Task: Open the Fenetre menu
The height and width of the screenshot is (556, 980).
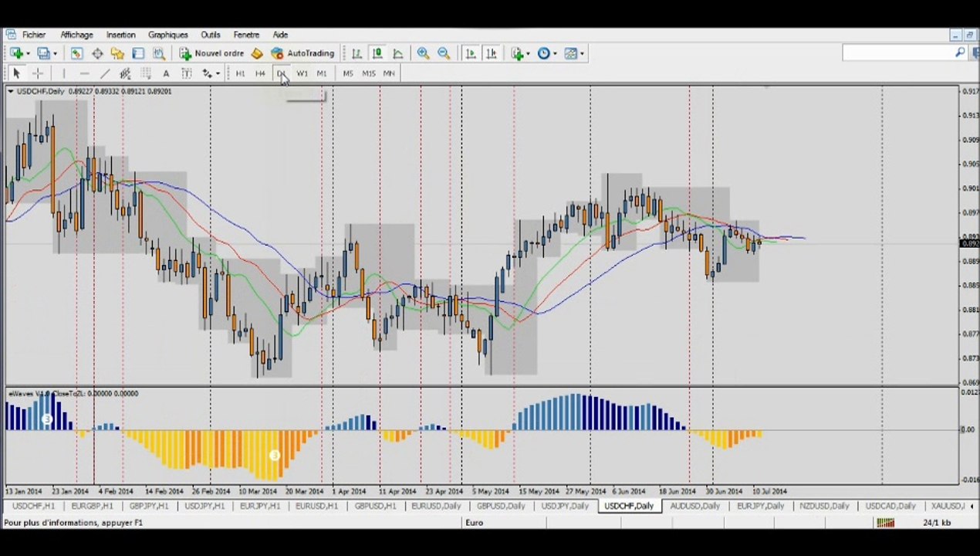Action: [246, 35]
